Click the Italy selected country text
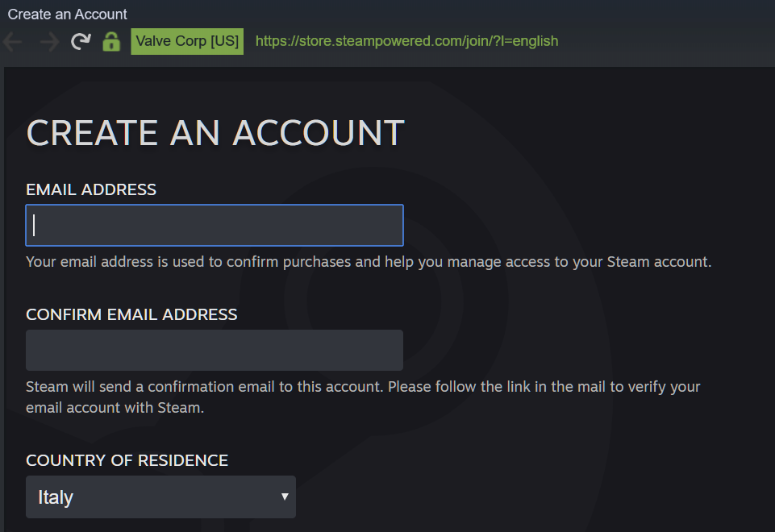 56,497
